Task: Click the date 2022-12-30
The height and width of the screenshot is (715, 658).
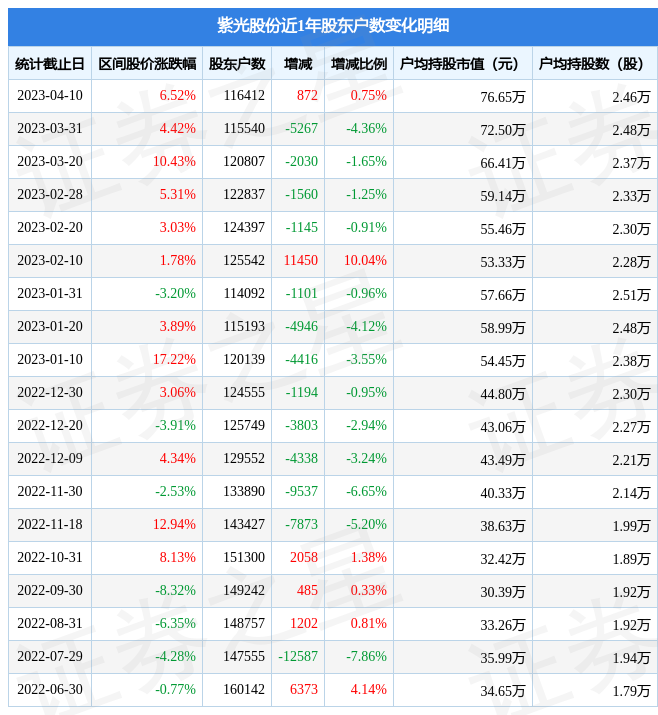Action: click(x=50, y=392)
